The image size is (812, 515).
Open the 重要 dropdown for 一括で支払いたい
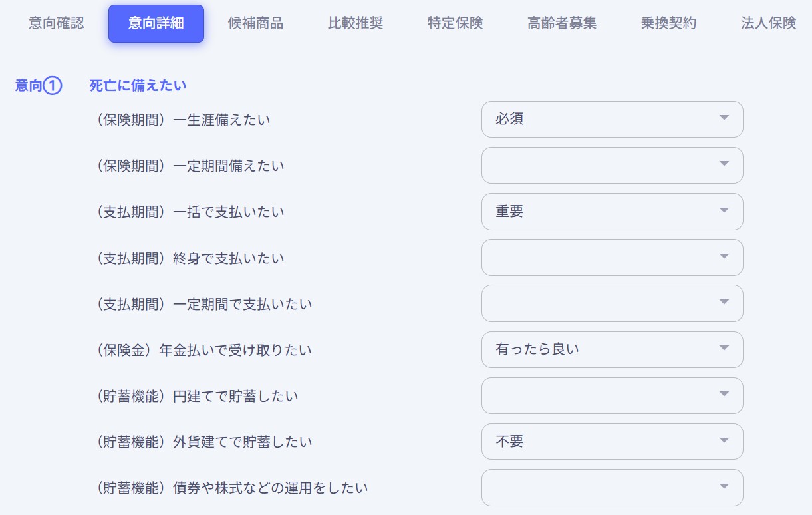(612, 211)
